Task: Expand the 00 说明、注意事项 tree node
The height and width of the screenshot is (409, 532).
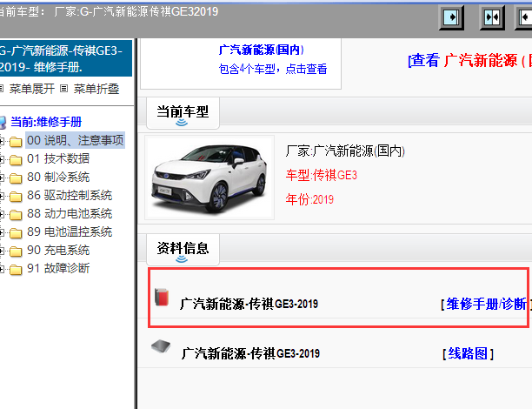Action: [x=2, y=141]
